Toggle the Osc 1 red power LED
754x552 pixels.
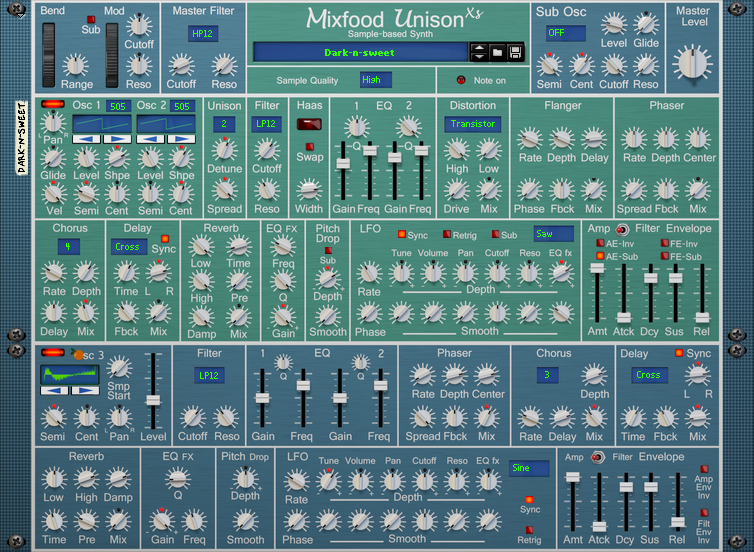(53, 104)
